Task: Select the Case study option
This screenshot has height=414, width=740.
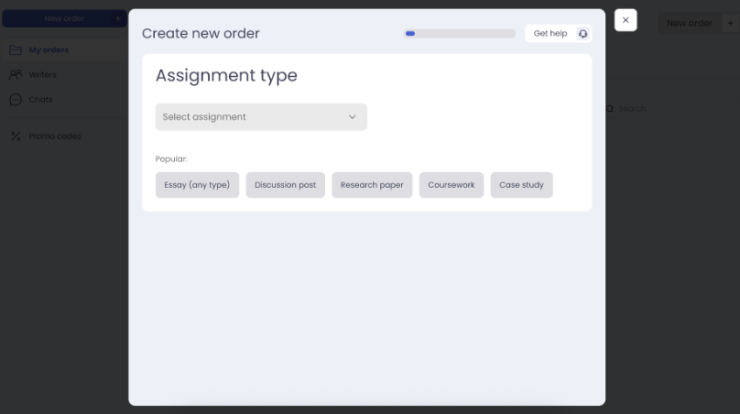Action: (x=521, y=185)
